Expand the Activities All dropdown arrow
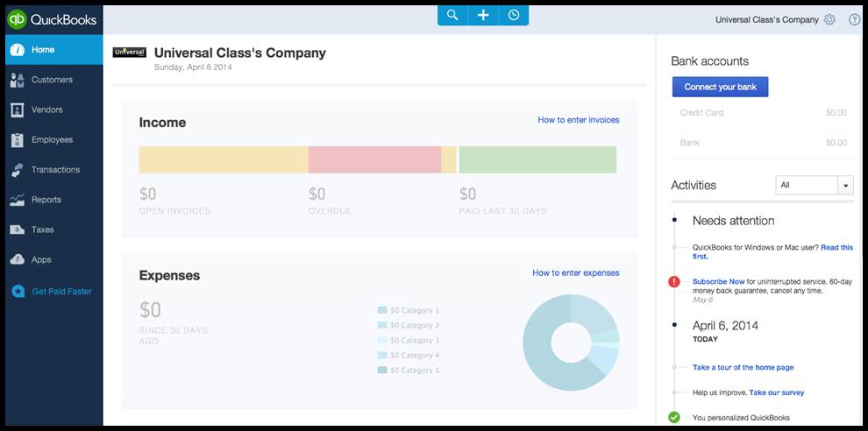The image size is (868, 431). [845, 186]
